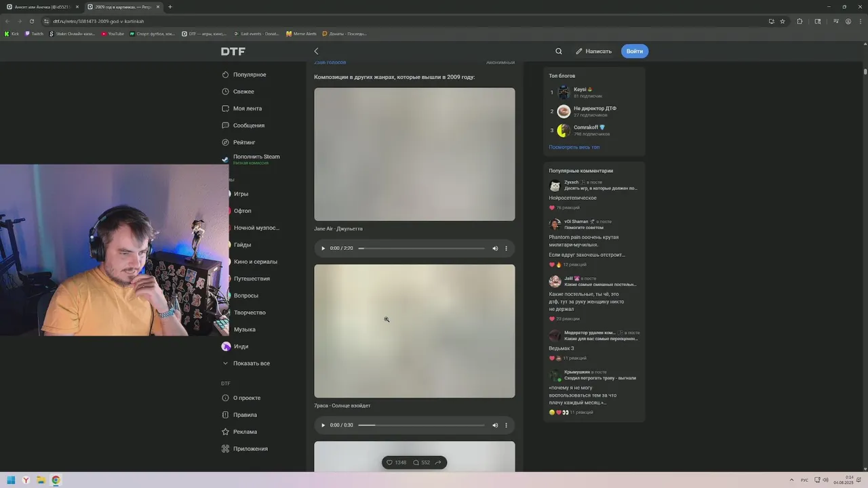Open the Ночной музпост topic
The height and width of the screenshot is (488, 868).
256,228
